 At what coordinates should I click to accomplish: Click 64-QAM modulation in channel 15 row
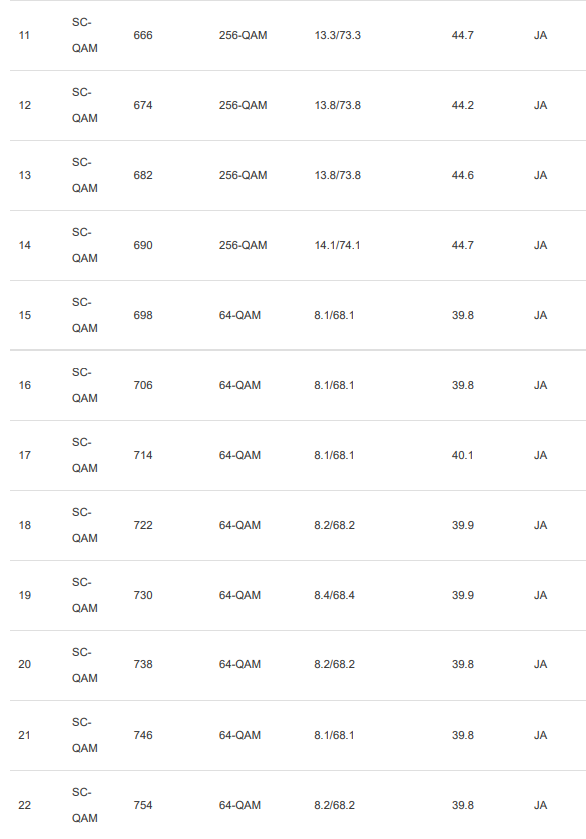tap(240, 316)
